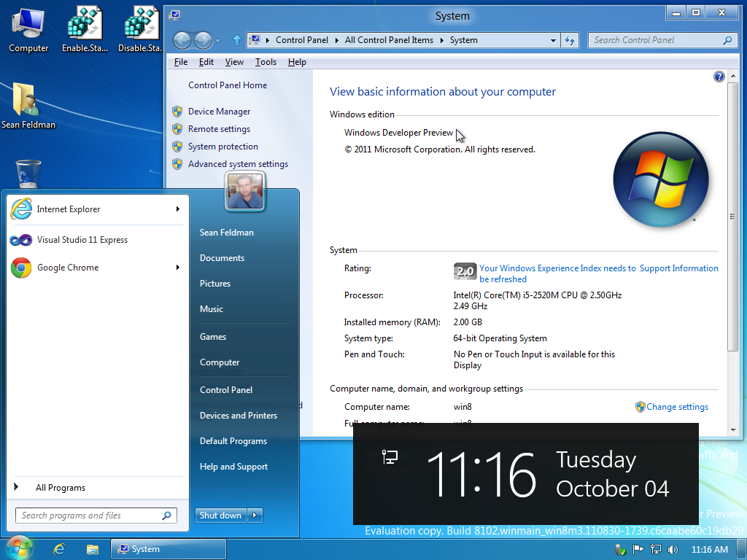Open the volume speaker tray icon
The height and width of the screenshot is (560, 747).
click(x=673, y=550)
